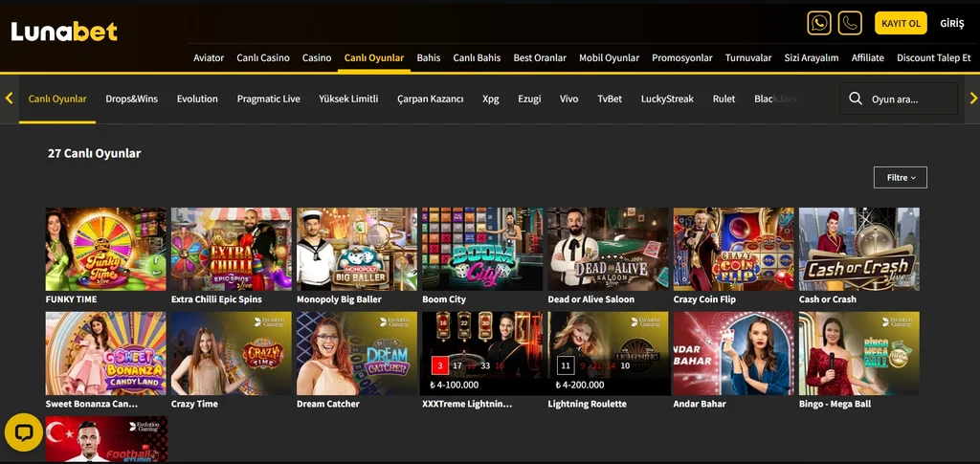Image resolution: width=980 pixels, height=464 pixels.
Task: Open the Lightning Roulette thumbnail
Action: point(608,353)
